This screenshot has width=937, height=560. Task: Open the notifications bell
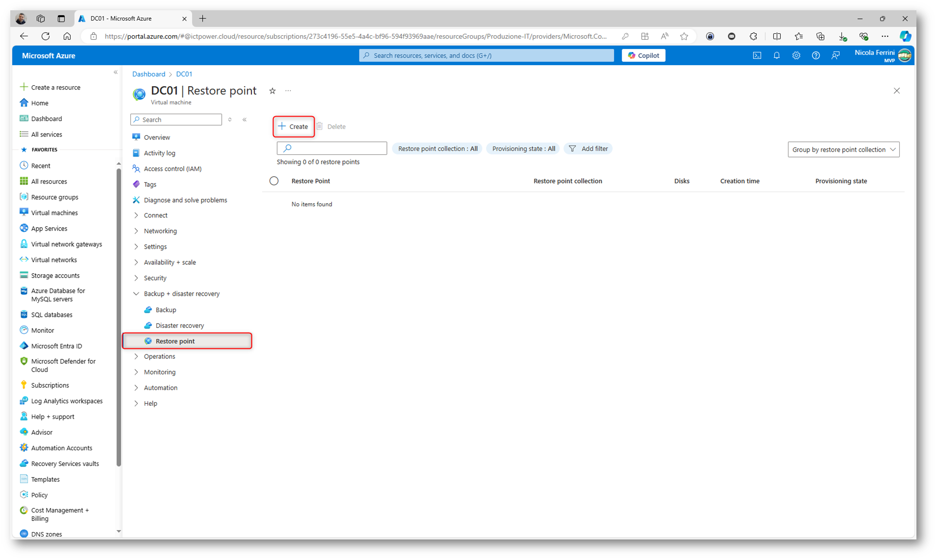click(x=776, y=56)
